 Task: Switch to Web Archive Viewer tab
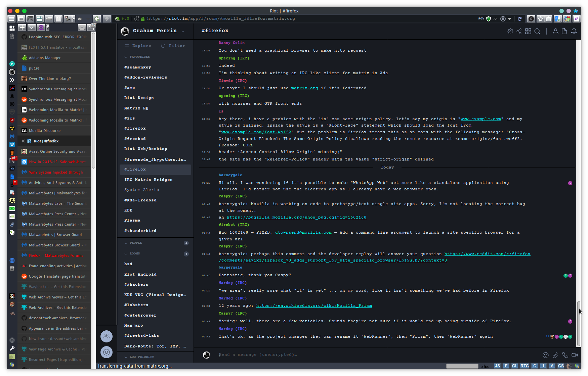[54, 297]
